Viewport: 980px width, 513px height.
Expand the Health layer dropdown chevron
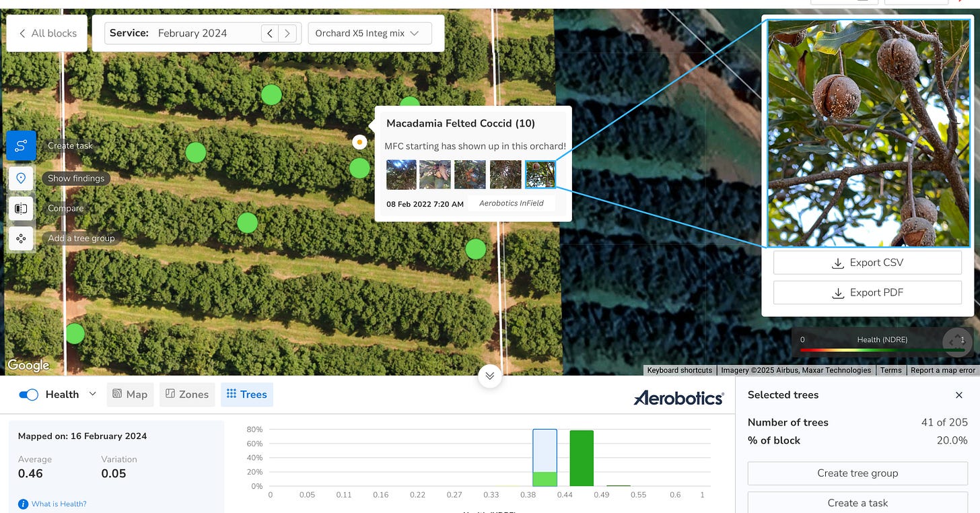[x=92, y=394]
